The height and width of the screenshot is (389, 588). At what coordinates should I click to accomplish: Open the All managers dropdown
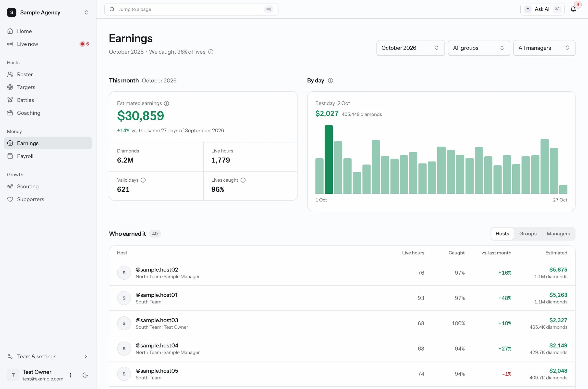(x=544, y=48)
